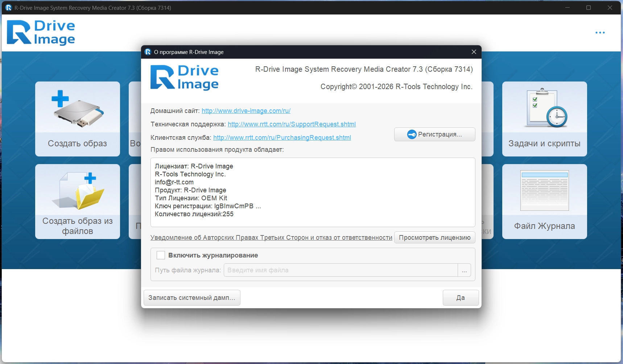Click the Copyright 2001-2026 text
Screen dimensions: 623x364
pyautogui.click(x=396, y=87)
